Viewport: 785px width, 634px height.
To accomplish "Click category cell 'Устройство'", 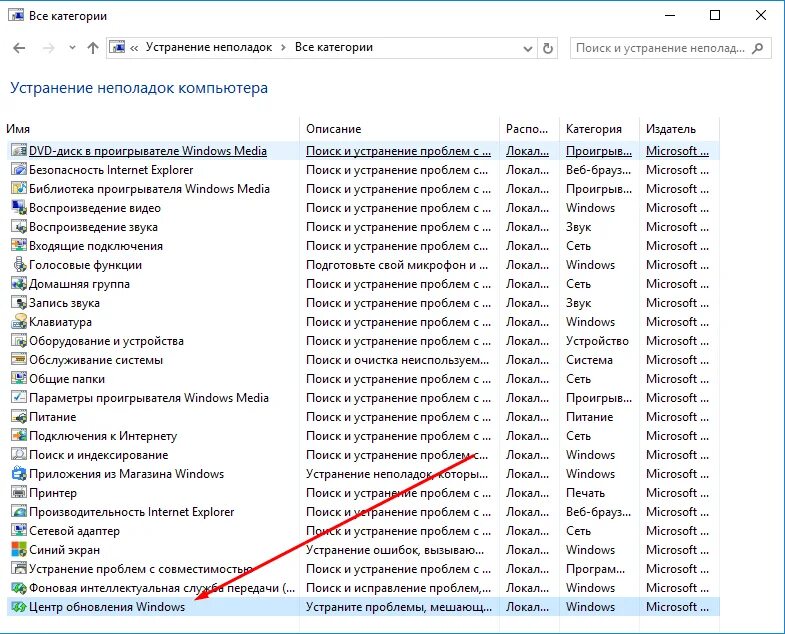I will (597, 341).
